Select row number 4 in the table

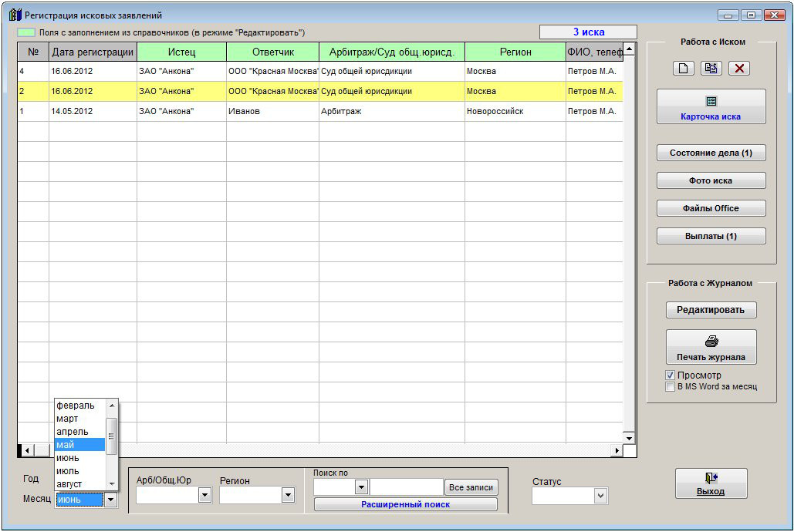point(33,72)
